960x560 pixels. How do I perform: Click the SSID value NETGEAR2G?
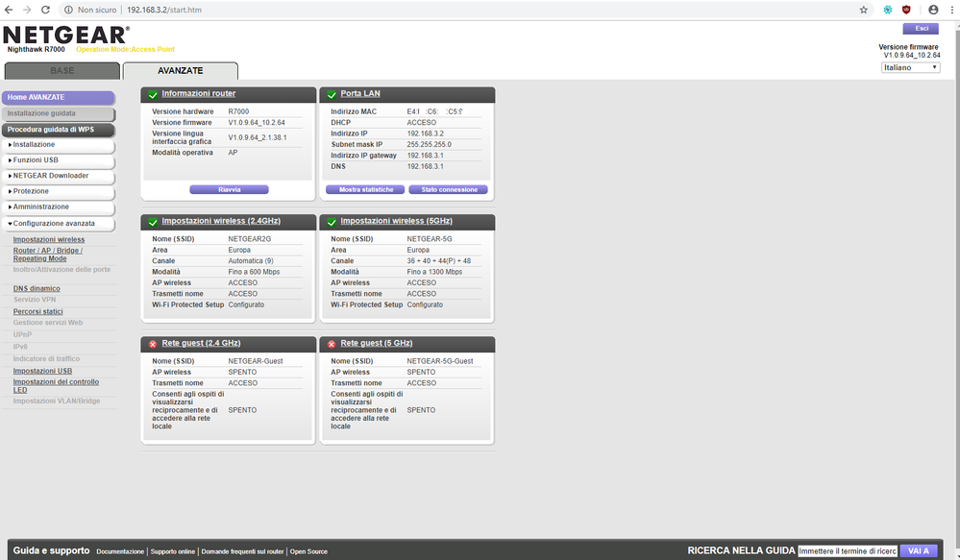pos(250,239)
